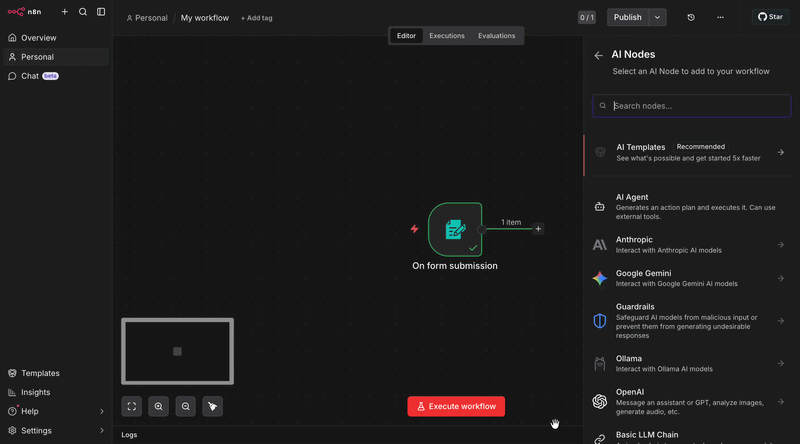The height and width of the screenshot is (444, 800).
Task: Open workflow history clock icon
Action: [x=691, y=17]
